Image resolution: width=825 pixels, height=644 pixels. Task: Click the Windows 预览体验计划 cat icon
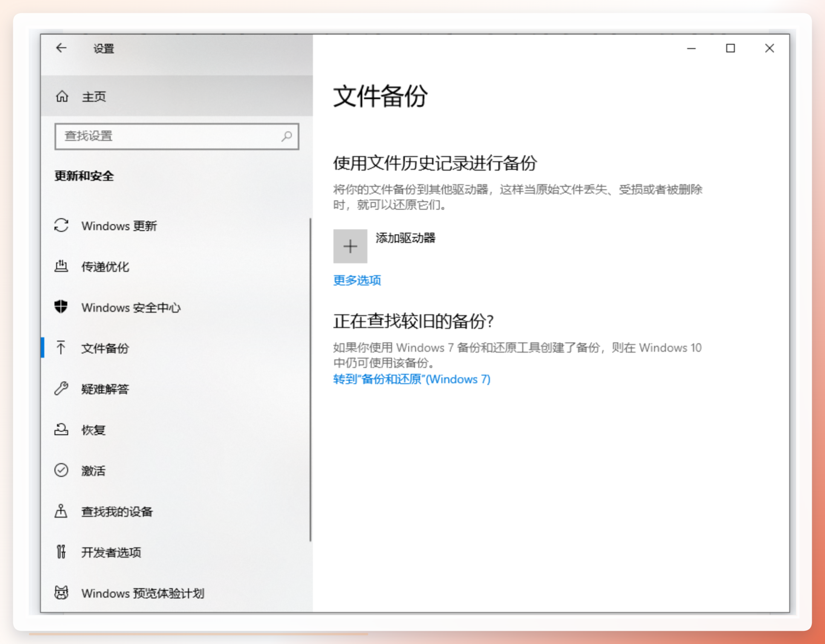[x=61, y=593]
